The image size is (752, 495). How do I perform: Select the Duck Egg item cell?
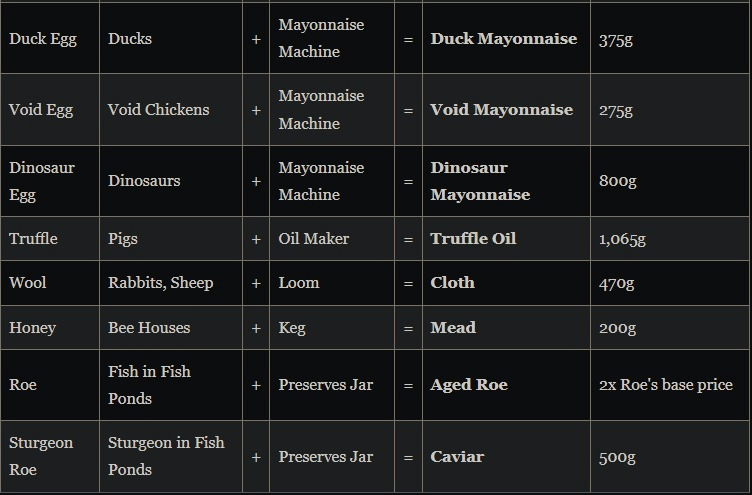pos(43,39)
